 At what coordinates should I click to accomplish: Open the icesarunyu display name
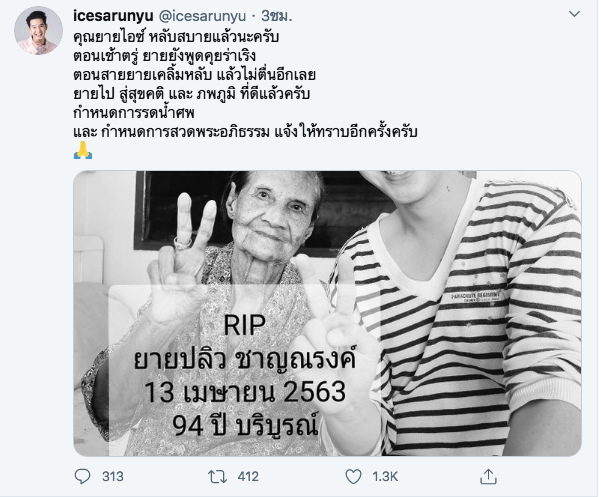[x=113, y=16]
